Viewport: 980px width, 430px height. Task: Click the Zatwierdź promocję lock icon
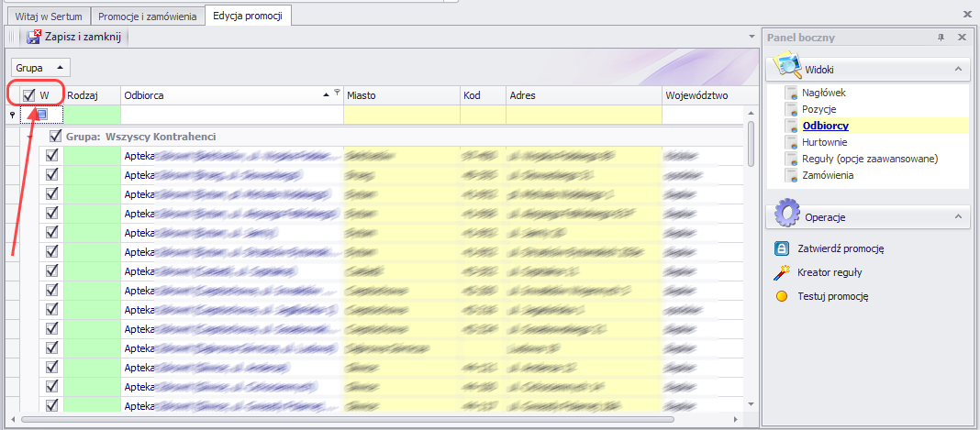(782, 248)
